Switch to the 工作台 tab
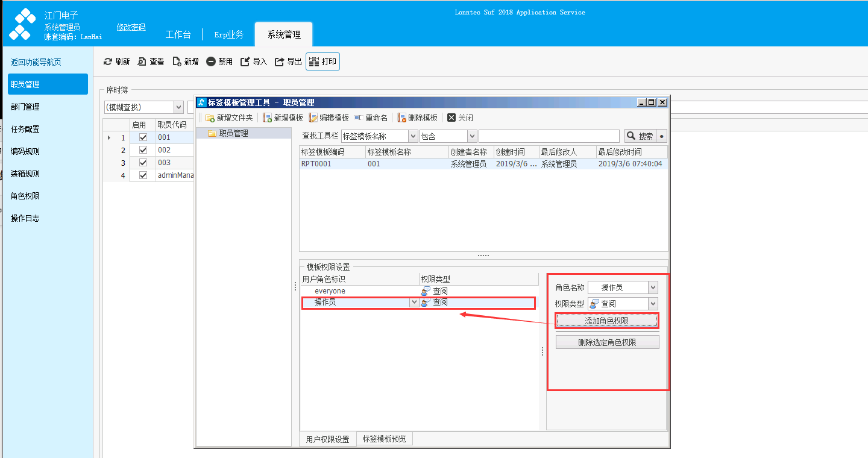The height and width of the screenshot is (458, 868). point(178,34)
